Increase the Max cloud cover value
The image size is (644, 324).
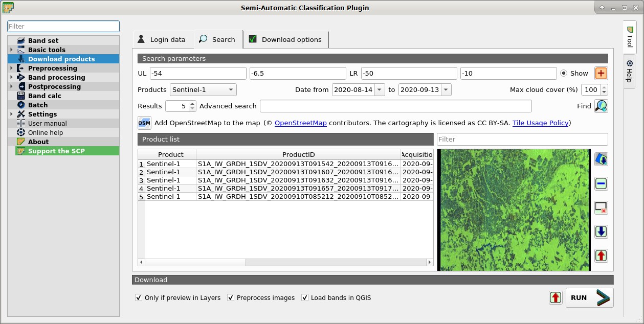605,87
